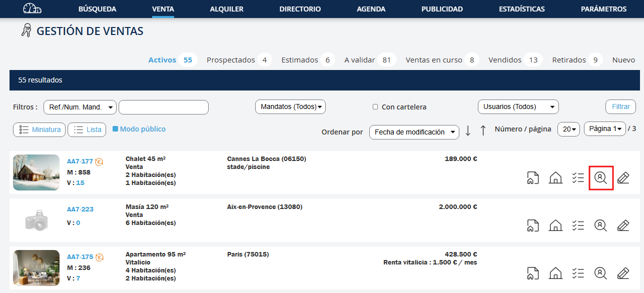Open the AA7-223 reference link
644x293 pixels.
tap(80, 209)
